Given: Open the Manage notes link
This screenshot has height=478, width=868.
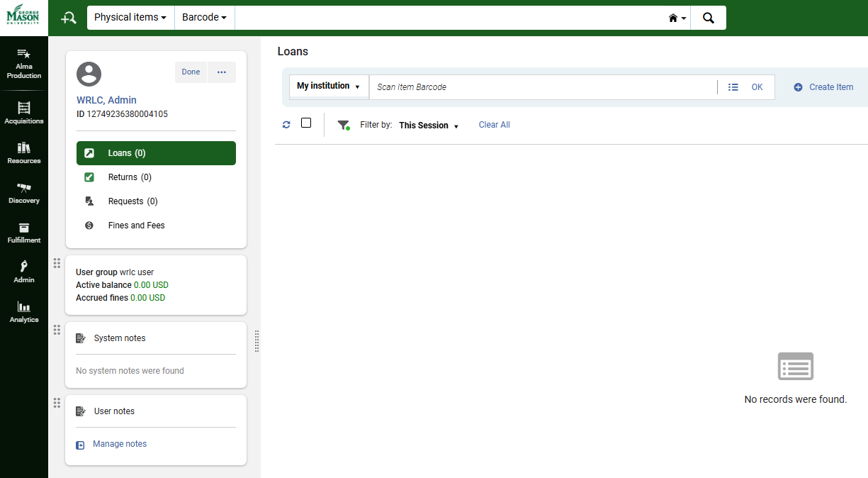Looking at the screenshot, I should click(x=120, y=444).
